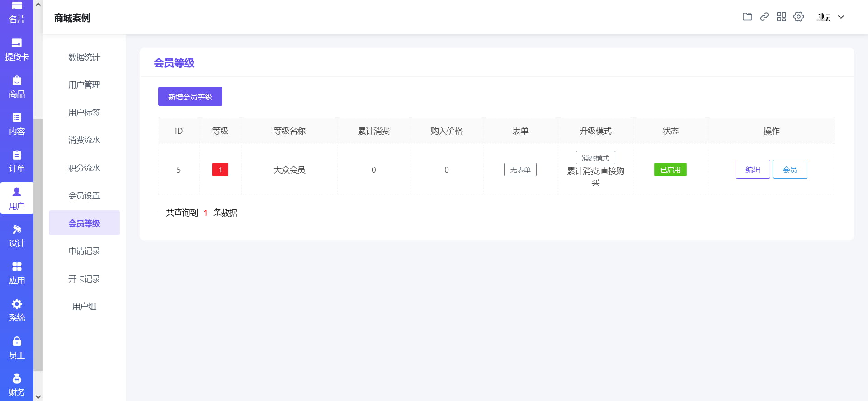The image size is (868, 401).
Task: Go to 用户组 menu item
Action: tap(84, 307)
